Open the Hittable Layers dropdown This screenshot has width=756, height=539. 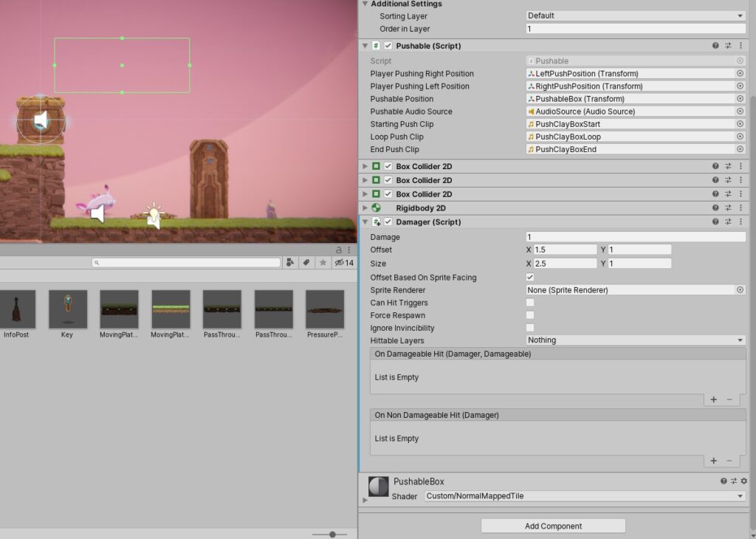635,340
